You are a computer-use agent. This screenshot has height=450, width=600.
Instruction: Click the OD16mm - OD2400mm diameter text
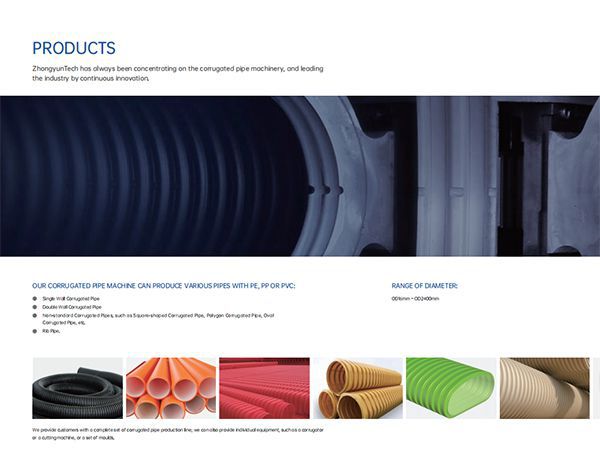pos(415,298)
